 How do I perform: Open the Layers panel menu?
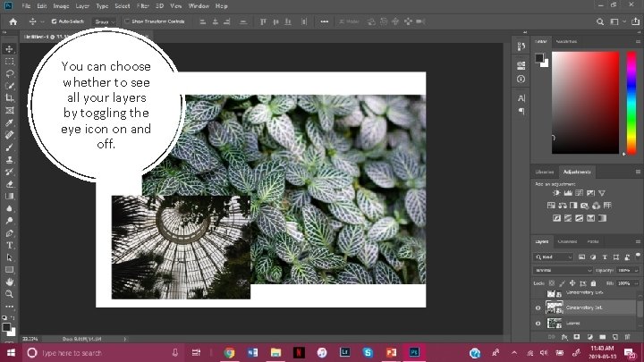click(x=638, y=241)
